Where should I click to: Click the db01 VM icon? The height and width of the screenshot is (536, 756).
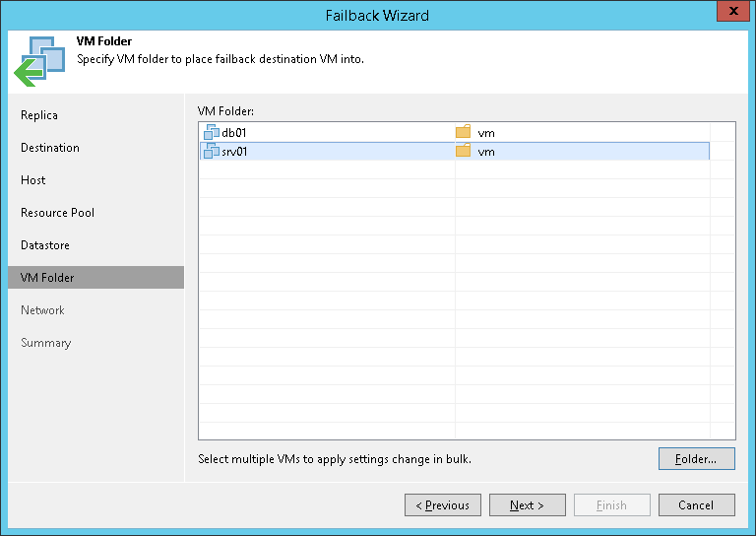click(212, 132)
